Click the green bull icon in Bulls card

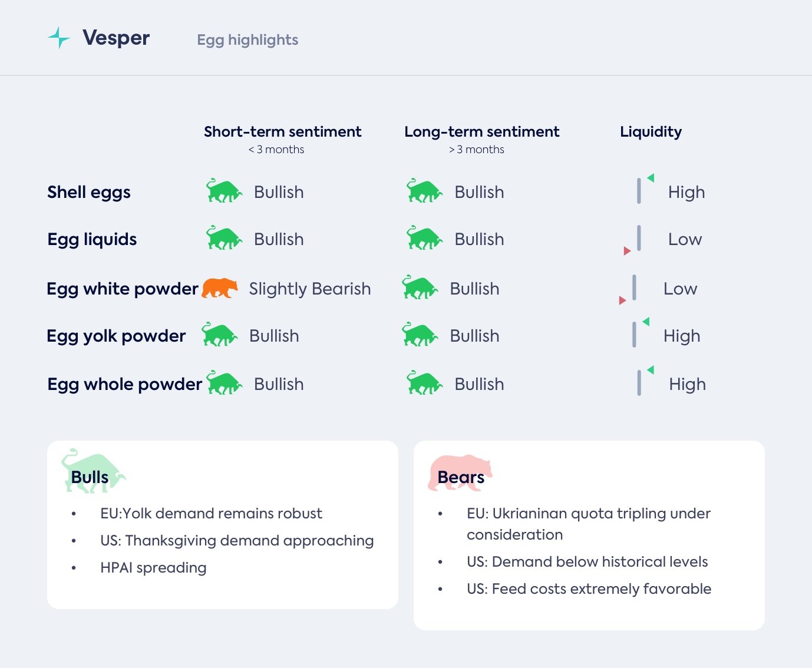pos(93,471)
